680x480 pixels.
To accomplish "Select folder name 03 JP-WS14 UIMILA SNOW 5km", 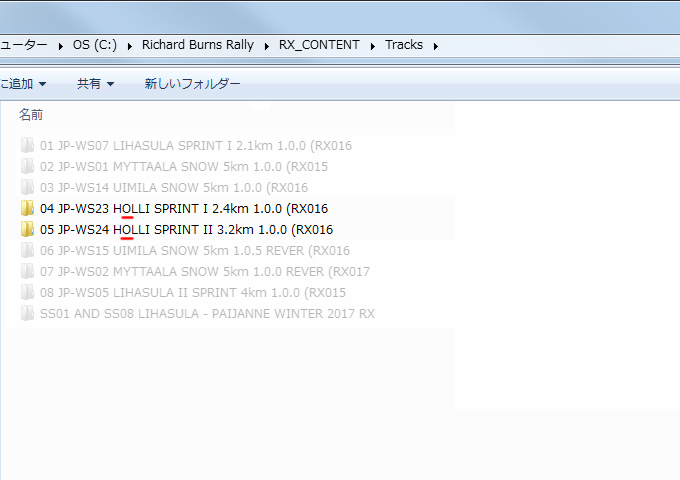I will (174, 188).
